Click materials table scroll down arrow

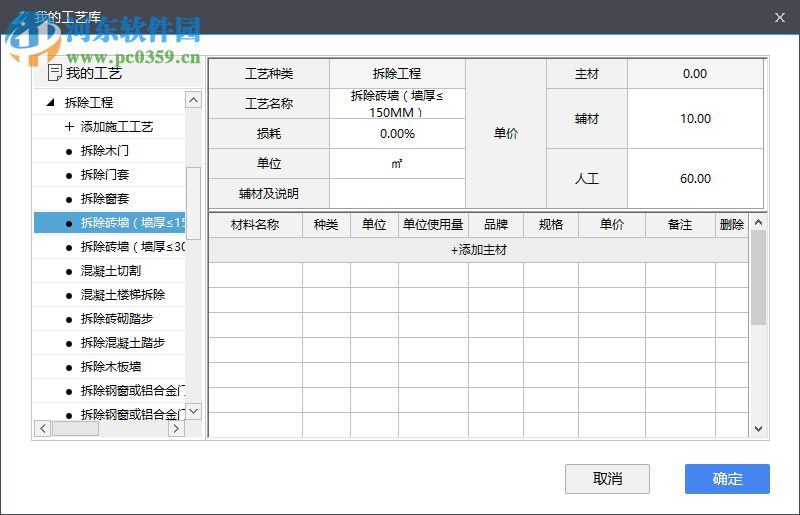point(758,429)
